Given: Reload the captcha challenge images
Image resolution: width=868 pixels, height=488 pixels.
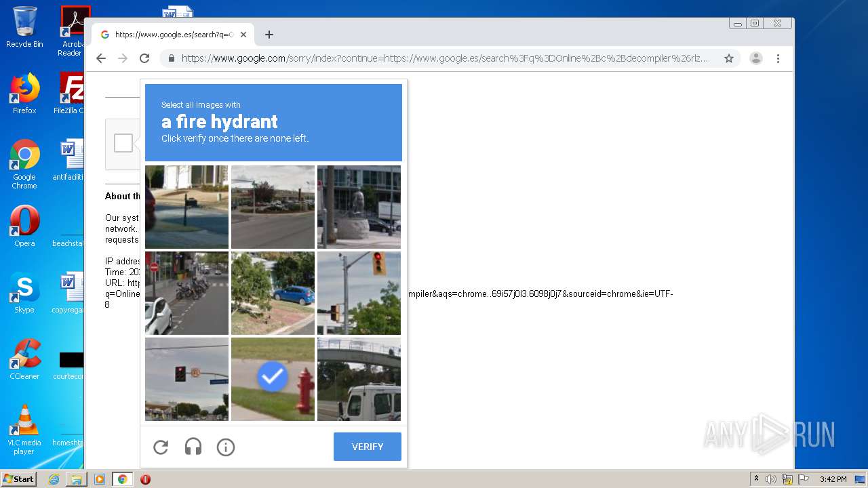Looking at the screenshot, I should coord(161,447).
